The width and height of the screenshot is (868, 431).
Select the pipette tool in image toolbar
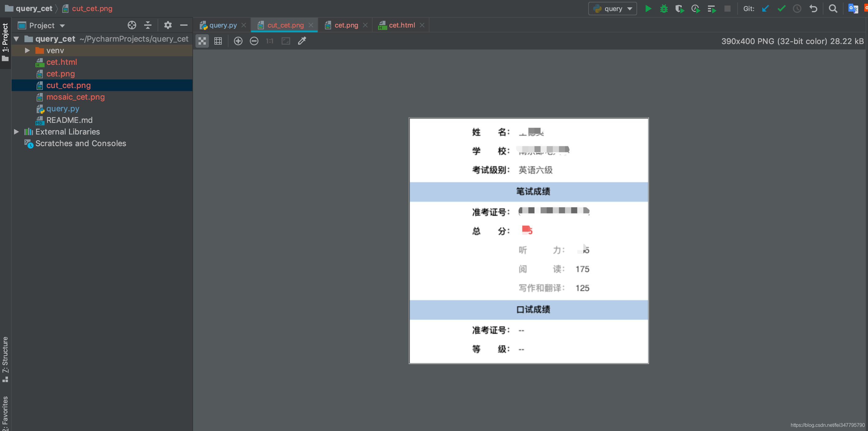tap(301, 41)
